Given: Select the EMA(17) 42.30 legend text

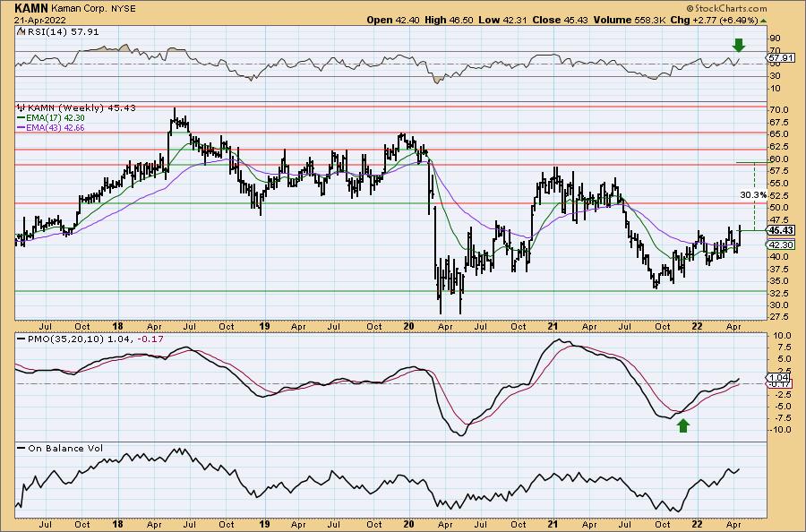Looking at the screenshot, I should [56, 117].
